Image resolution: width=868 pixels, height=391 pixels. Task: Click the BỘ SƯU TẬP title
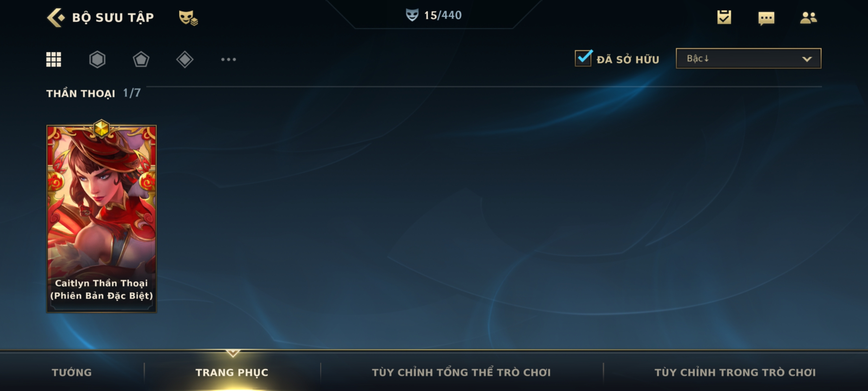click(x=113, y=17)
